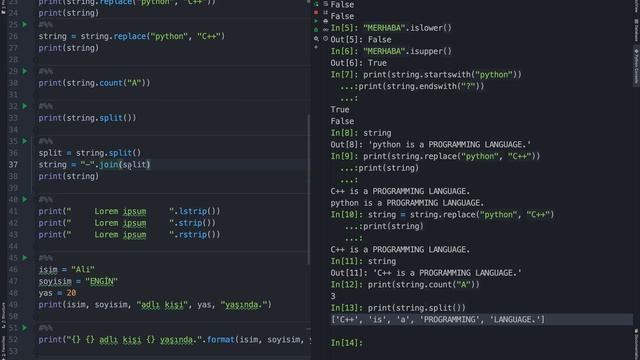This screenshot has width=640, height=360.
Task: Click the magnifier icon in console toolbar
Action: click(x=316, y=39)
